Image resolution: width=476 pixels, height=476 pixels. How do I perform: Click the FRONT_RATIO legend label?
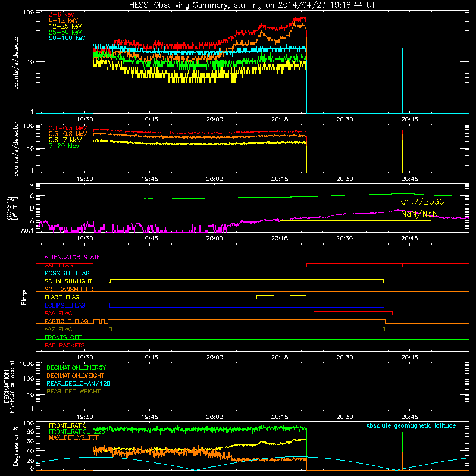[x=68, y=425]
